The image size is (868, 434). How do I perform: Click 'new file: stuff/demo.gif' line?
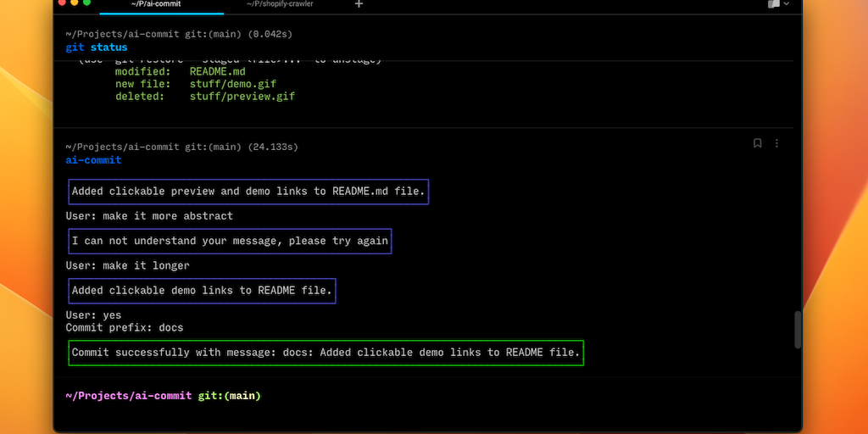(x=196, y=84)
